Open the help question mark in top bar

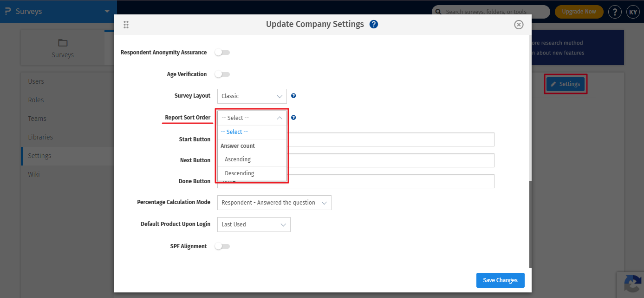(615, 12)
